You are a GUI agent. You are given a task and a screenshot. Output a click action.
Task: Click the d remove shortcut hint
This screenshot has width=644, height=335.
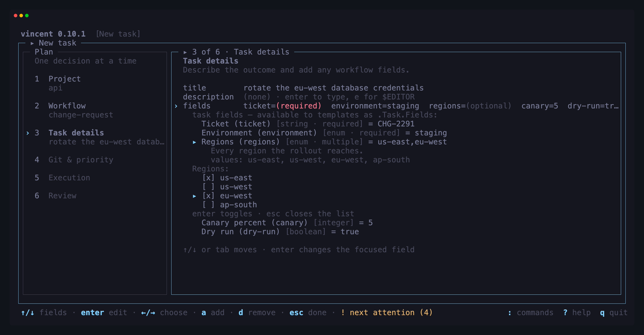(x=257, y=313)
